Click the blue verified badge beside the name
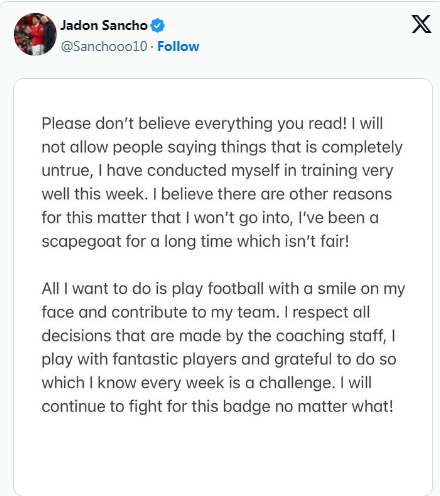 (157, 26)
